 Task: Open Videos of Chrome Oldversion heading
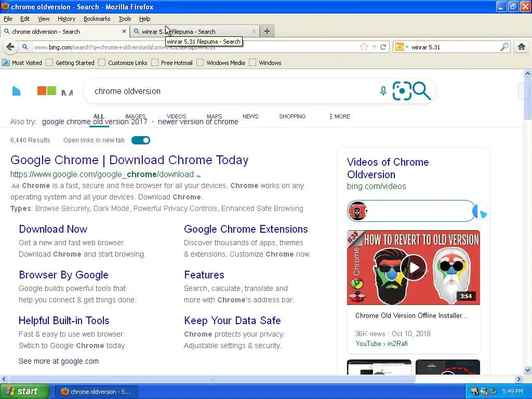tap(388, 168)
